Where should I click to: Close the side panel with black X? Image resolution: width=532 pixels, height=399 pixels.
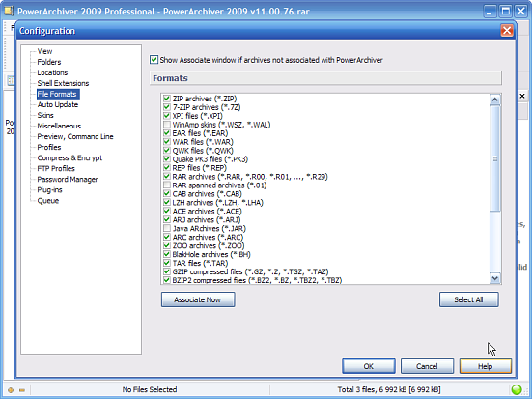522,96
